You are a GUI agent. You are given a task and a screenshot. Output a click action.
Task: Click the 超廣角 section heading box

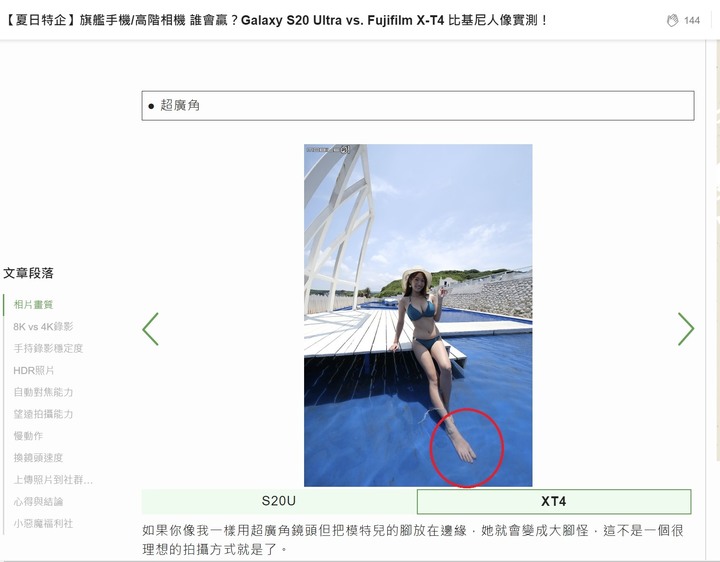click(x=418, y=106)
